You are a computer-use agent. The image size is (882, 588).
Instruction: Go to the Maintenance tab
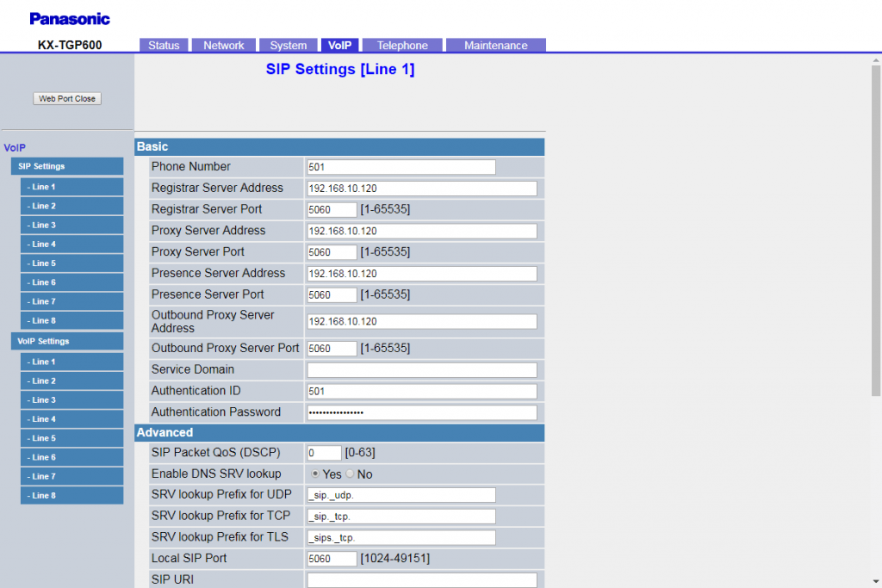point(495,46)
